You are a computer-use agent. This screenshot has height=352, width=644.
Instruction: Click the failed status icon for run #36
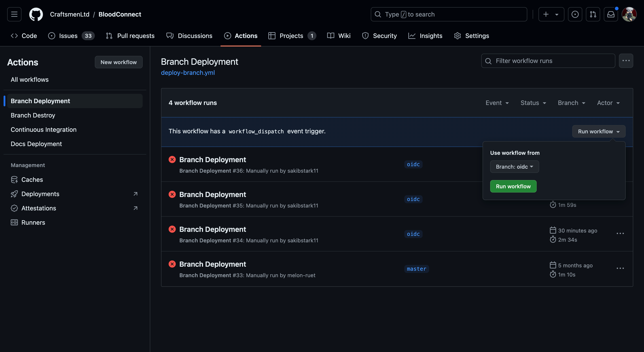pyautogui.click(x=172, y=159)
